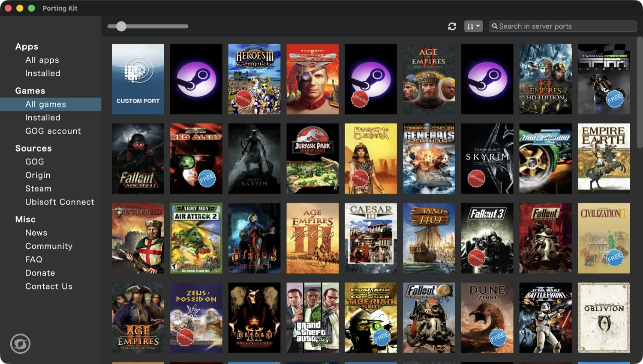643x364 pixels.
Task: Click the swirl logo at the sidebar bottom
Action: 20,343
